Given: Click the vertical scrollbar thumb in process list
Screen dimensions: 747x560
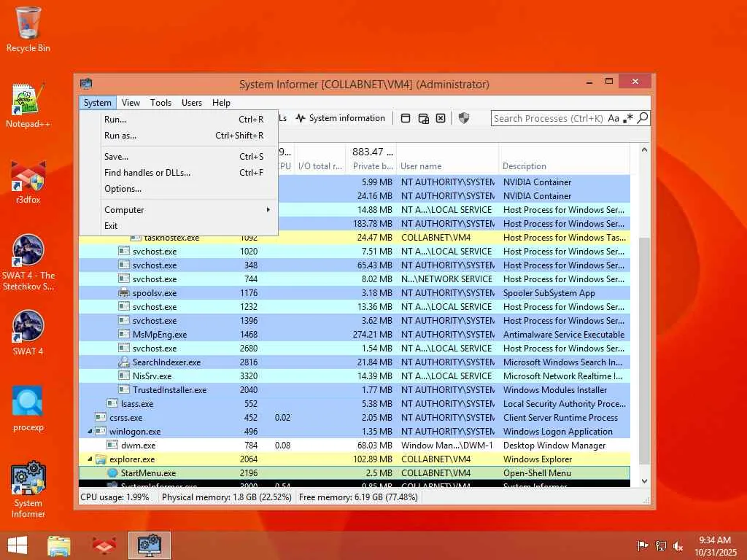Looking at the screenshot, I should pos(644,351).
